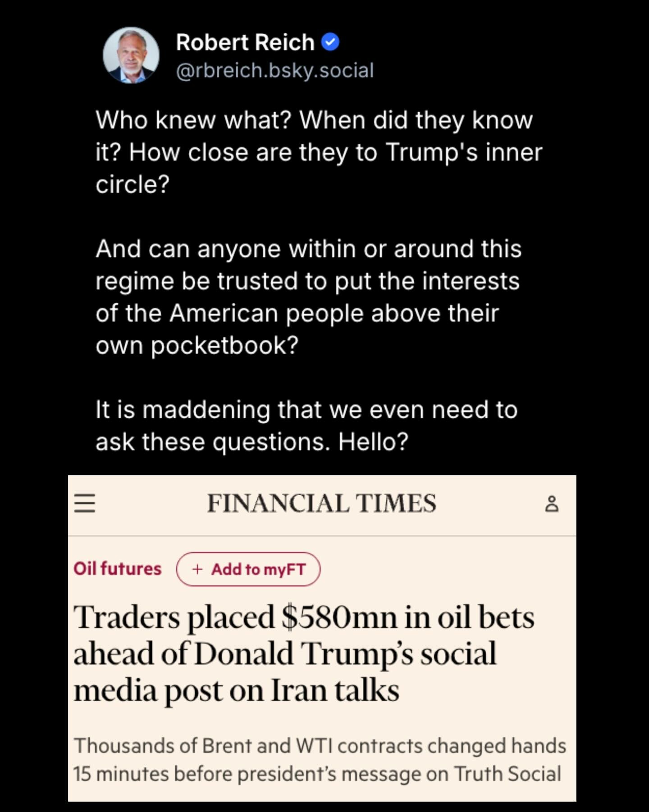Click the 'It is maddening' paragraph

306,425
